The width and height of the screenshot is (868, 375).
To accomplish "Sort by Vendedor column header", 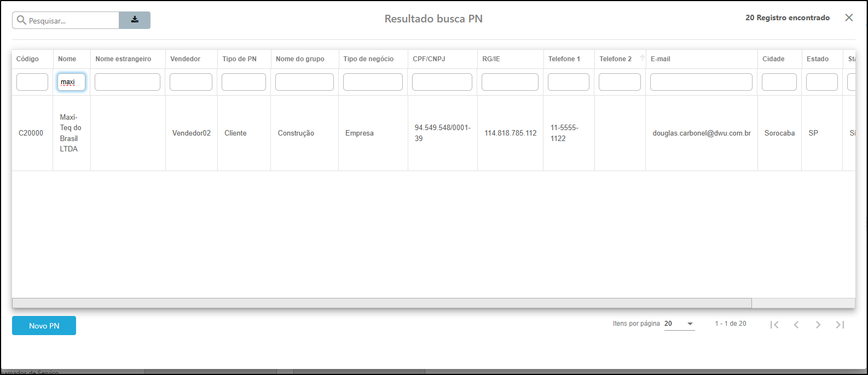I will click(x=185, y=59).
